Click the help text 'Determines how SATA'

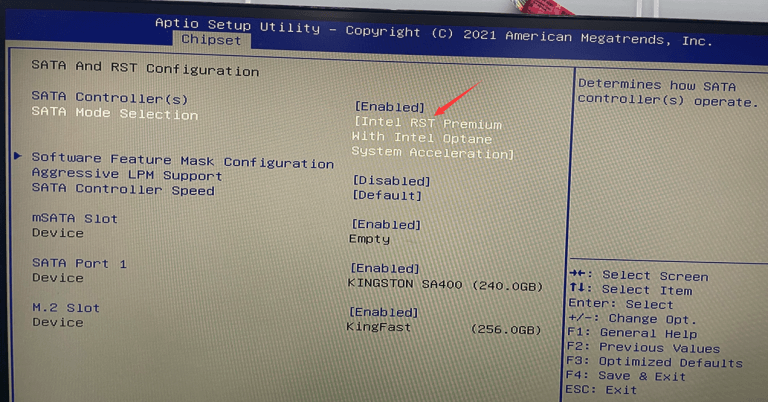point(657,85)
